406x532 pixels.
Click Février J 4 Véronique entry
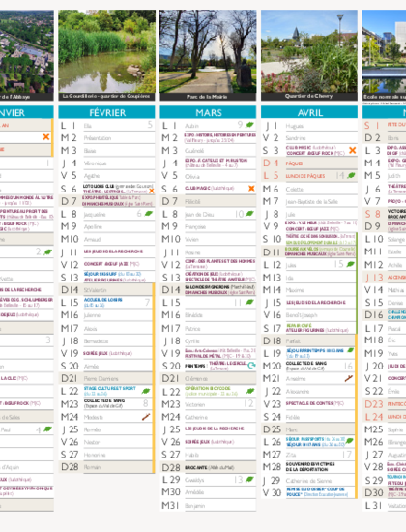(95, 163)
